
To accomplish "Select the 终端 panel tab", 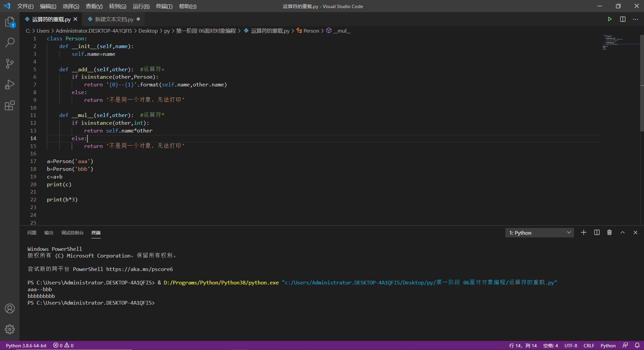I will click(x=96, y=233).
